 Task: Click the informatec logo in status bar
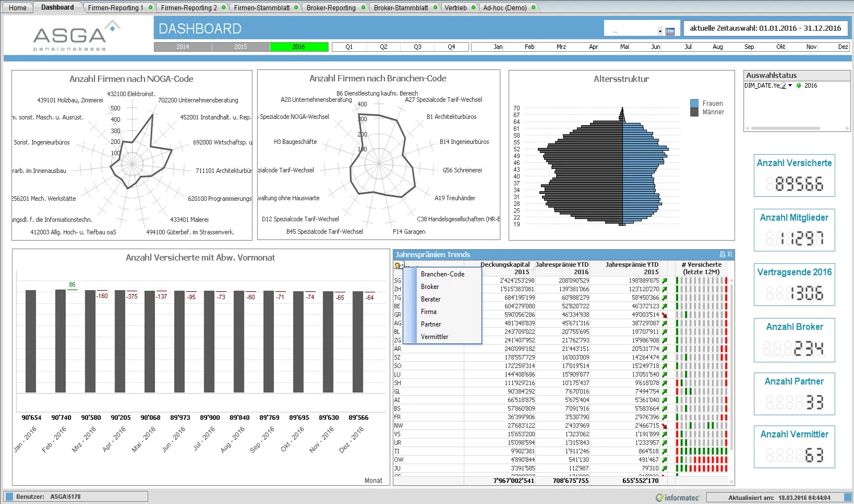click(678, 497)
